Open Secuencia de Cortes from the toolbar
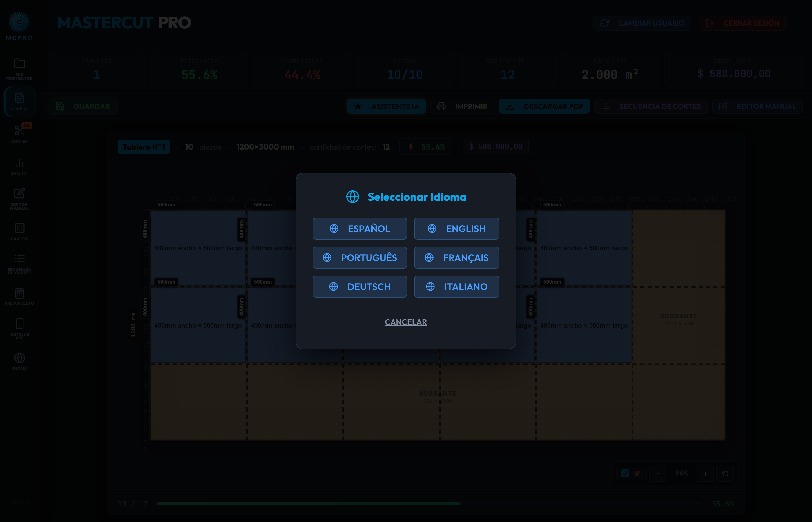812x522 pixels. [651, 106]
